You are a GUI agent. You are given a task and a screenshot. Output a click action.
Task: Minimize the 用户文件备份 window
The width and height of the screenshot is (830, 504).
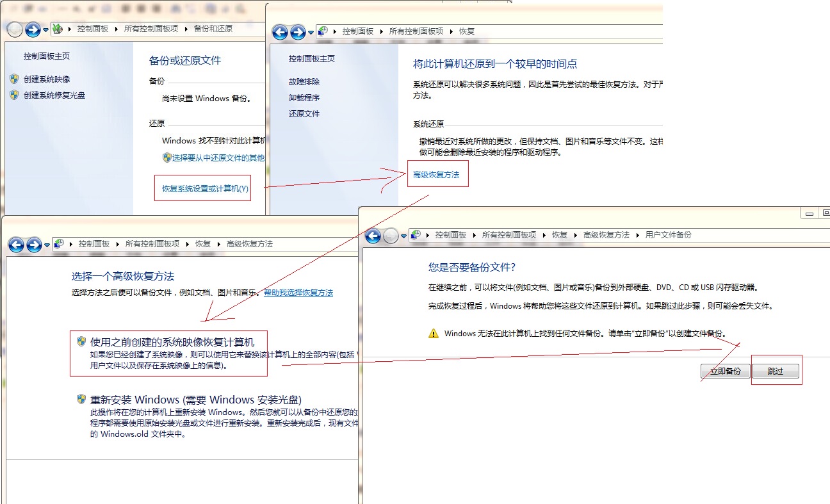810,213
